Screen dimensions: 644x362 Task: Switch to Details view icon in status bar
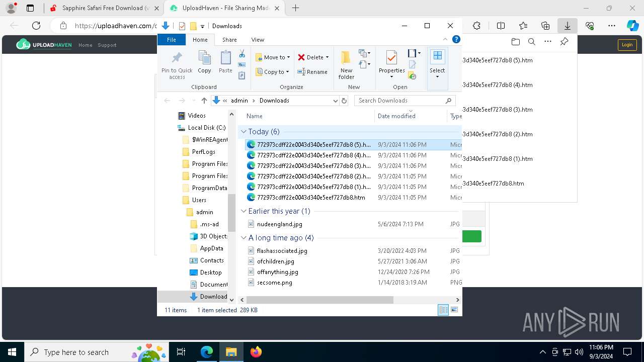point(443,310)
